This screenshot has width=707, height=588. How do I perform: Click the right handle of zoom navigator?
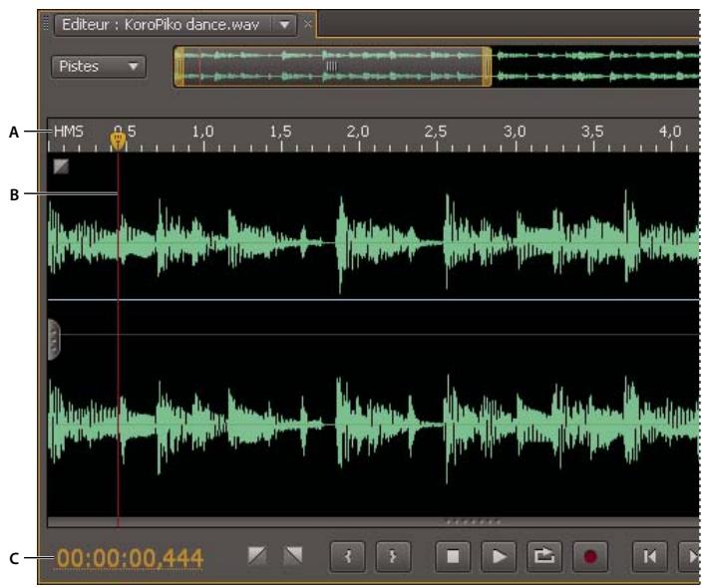coord(487,67)
